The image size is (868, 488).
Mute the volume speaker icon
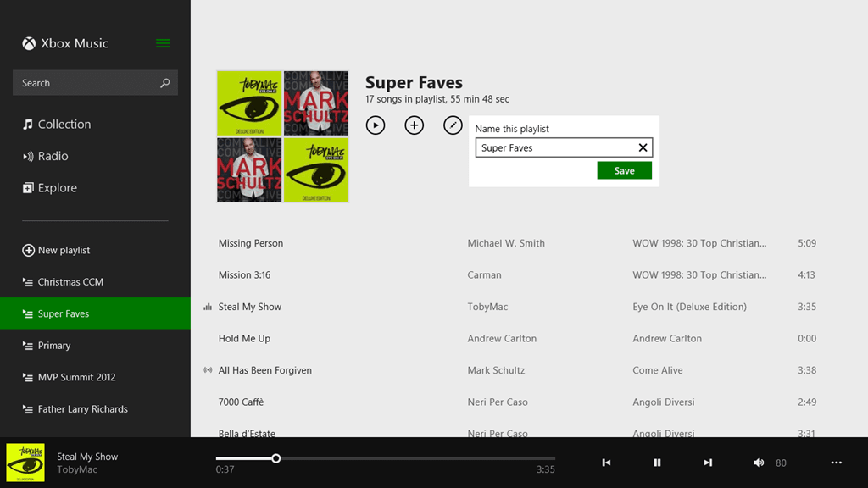(x=759, y=463)
